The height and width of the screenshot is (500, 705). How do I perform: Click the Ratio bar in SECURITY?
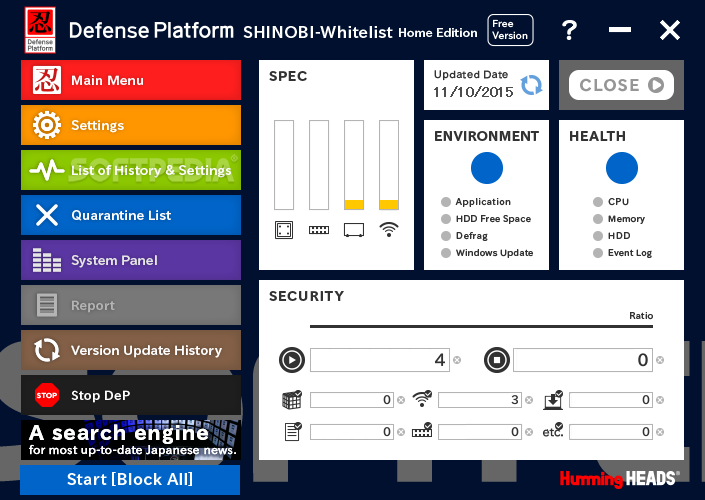pyautogui.click(x=481, y=326)
